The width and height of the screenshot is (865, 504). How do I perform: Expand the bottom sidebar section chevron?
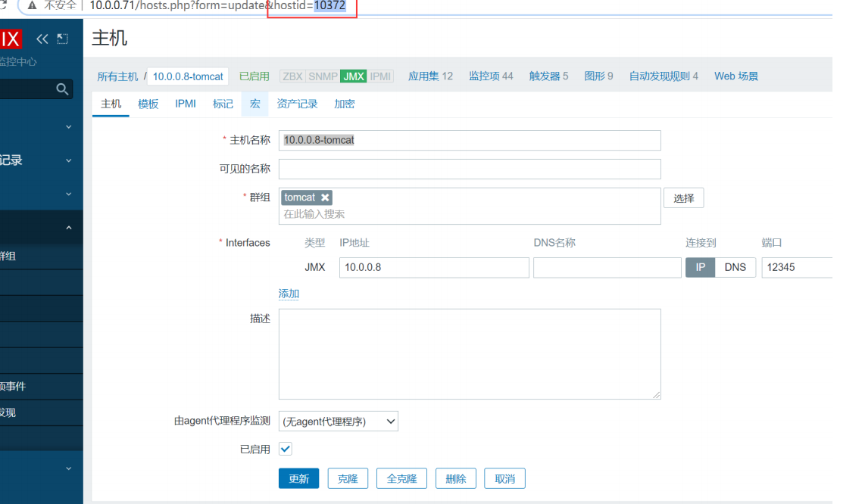point(68,468)
